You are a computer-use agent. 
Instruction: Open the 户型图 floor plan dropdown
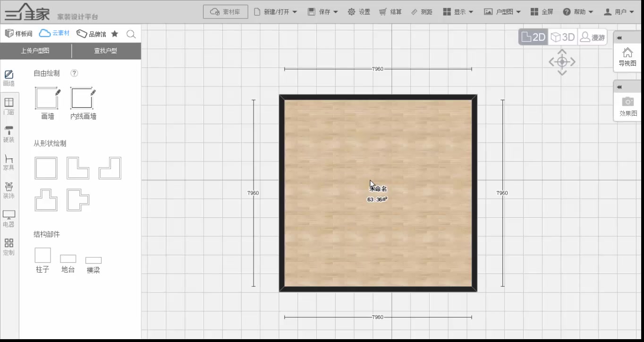tap(502, 12)
